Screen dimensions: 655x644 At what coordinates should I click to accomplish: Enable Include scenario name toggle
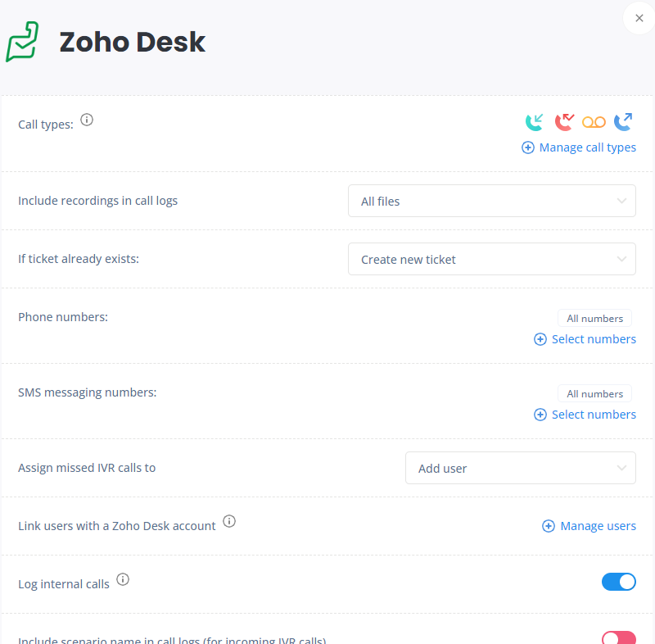[x=619, y=637]
